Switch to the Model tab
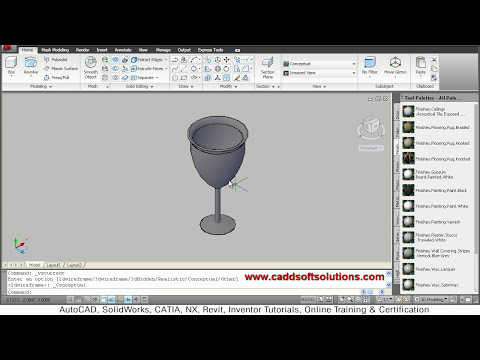480x360 pixels. coord(34,265)
